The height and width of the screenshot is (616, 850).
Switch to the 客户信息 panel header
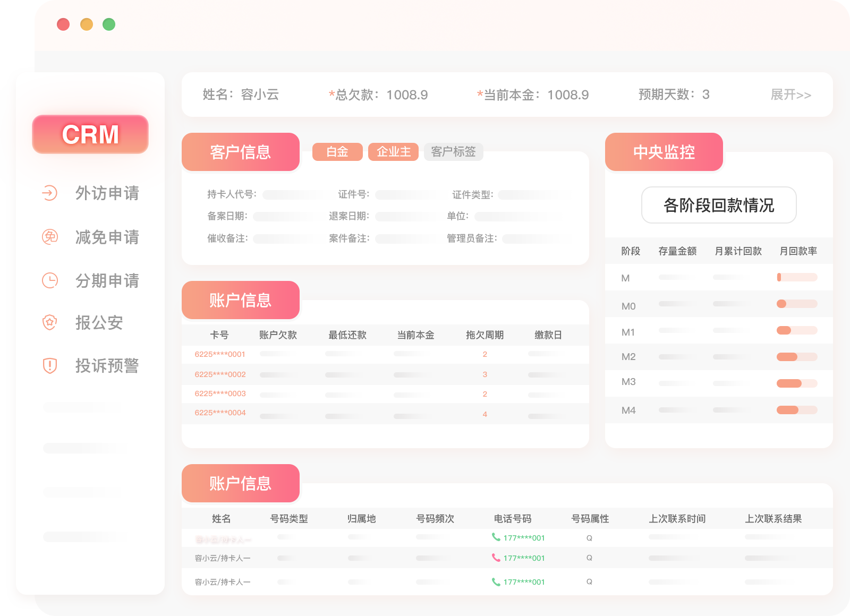pyautogui.click(x=240, y=152)
